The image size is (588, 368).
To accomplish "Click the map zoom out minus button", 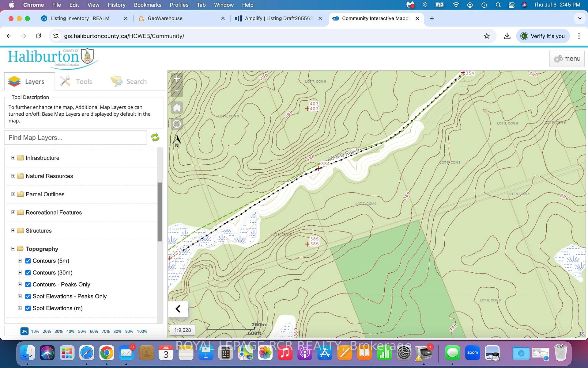I will tap(177, 91).
